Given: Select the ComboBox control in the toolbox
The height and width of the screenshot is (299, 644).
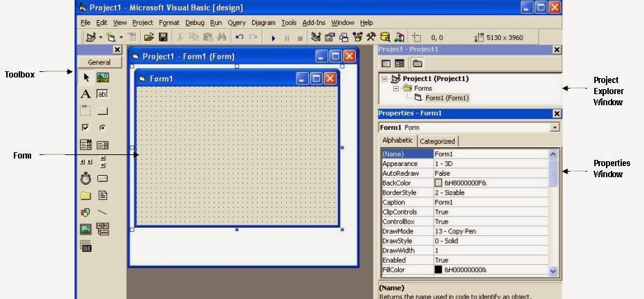Looking at the screenshot, I should 86,145.
